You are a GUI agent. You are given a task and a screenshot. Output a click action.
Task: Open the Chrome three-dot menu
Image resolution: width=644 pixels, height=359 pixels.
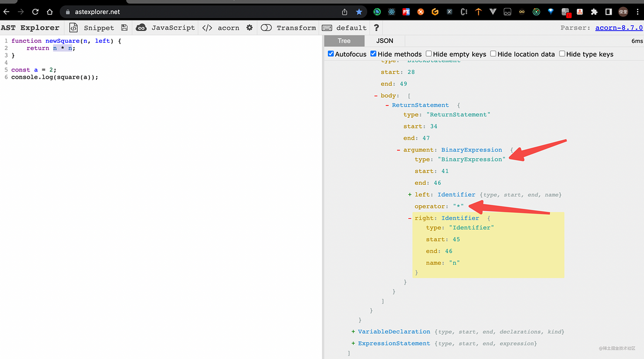pyautogui.click(x=638, y=12)
